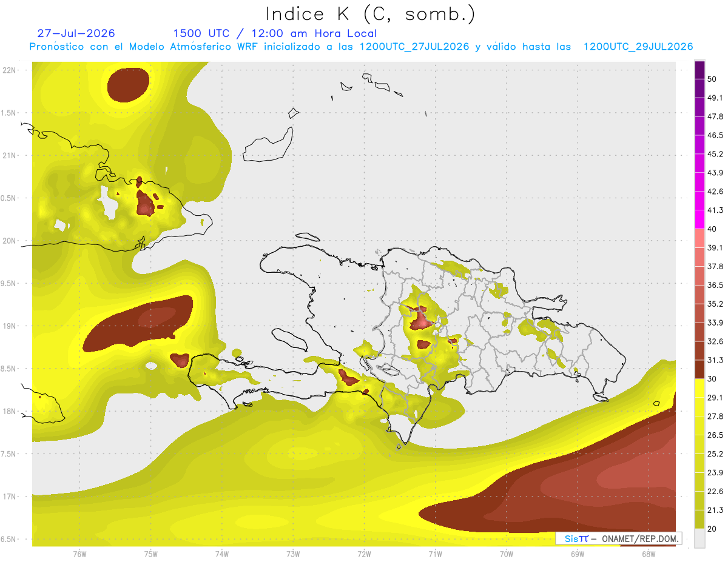728x562 pixels.
Task: Click the "9.5N" latitude label
Action: tap(9, 283)
